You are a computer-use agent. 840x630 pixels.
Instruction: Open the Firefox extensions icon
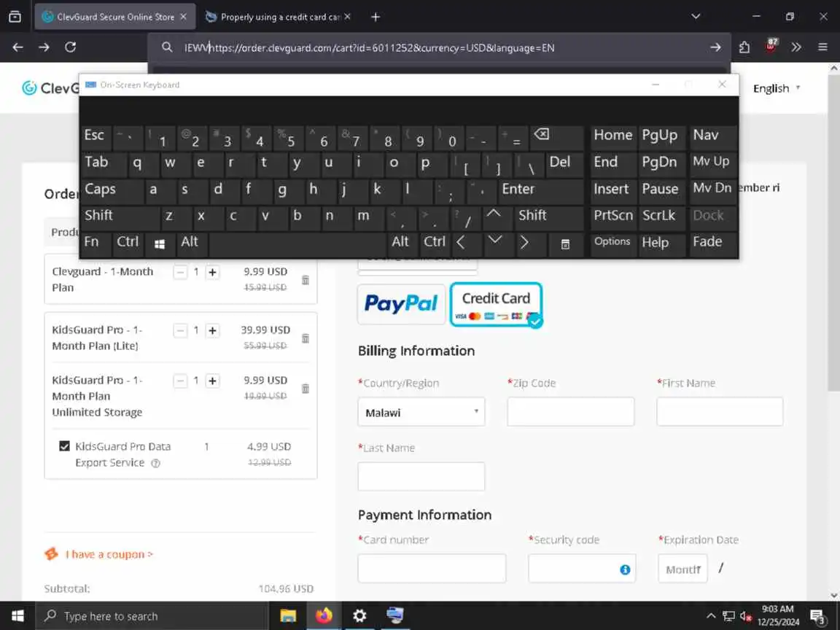point(744,47)
